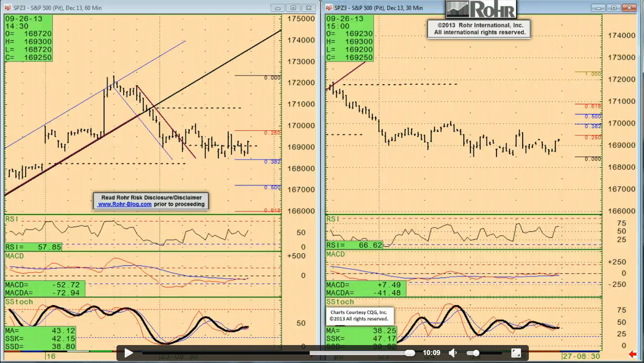Click the 60 Min chart OHLC data box

pyautogui.click(x=28, y=38)
